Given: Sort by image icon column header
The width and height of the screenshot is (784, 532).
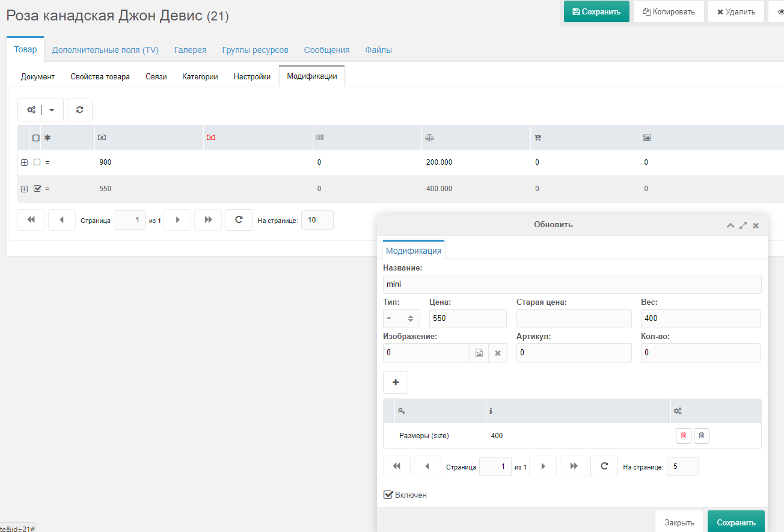Looking at the screenshot, I should point(647,138).
